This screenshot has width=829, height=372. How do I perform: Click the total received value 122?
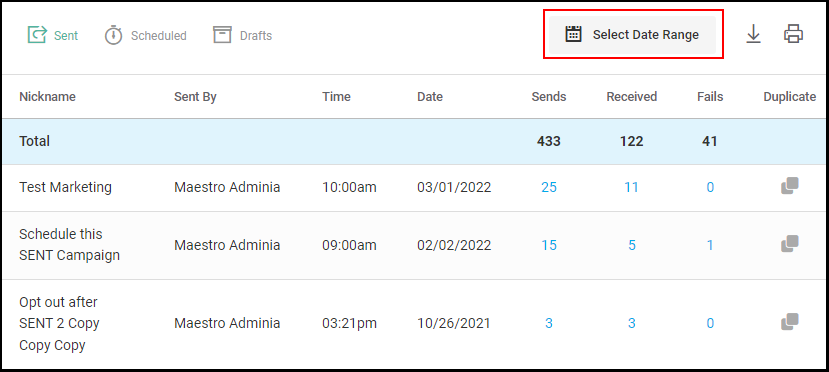pos(632,141)
